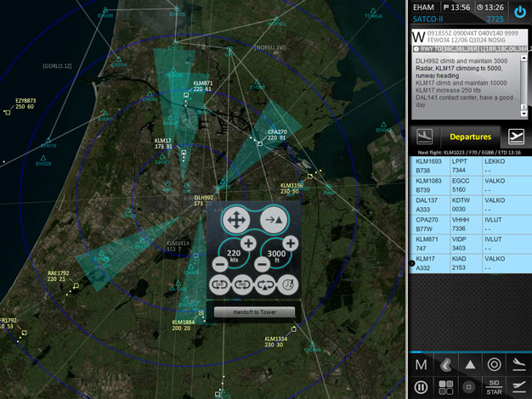Switch to the Departures tab

point(470,137)
